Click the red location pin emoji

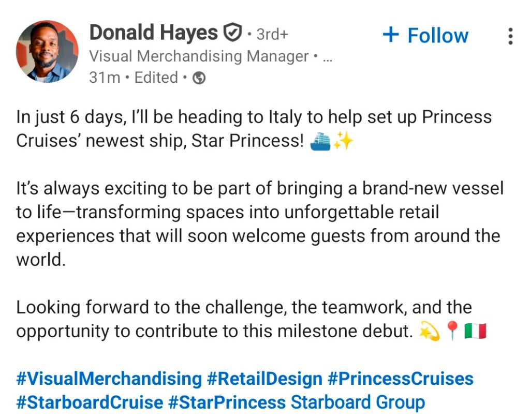coord(453,332)
